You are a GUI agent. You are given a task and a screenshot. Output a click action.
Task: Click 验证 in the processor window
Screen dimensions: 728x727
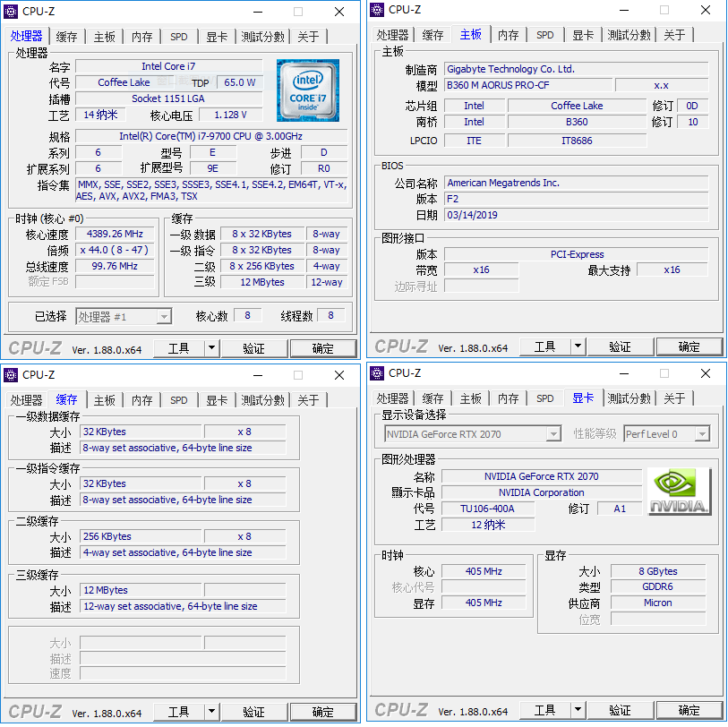[254, 348]
